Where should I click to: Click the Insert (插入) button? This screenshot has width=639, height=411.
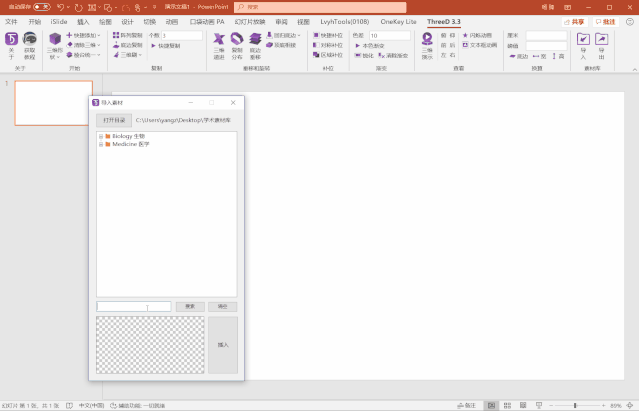[x=223, y=345]
